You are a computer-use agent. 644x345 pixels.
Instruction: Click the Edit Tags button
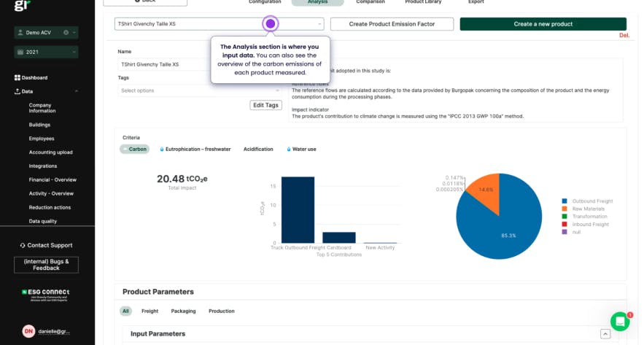pos(265,105)
